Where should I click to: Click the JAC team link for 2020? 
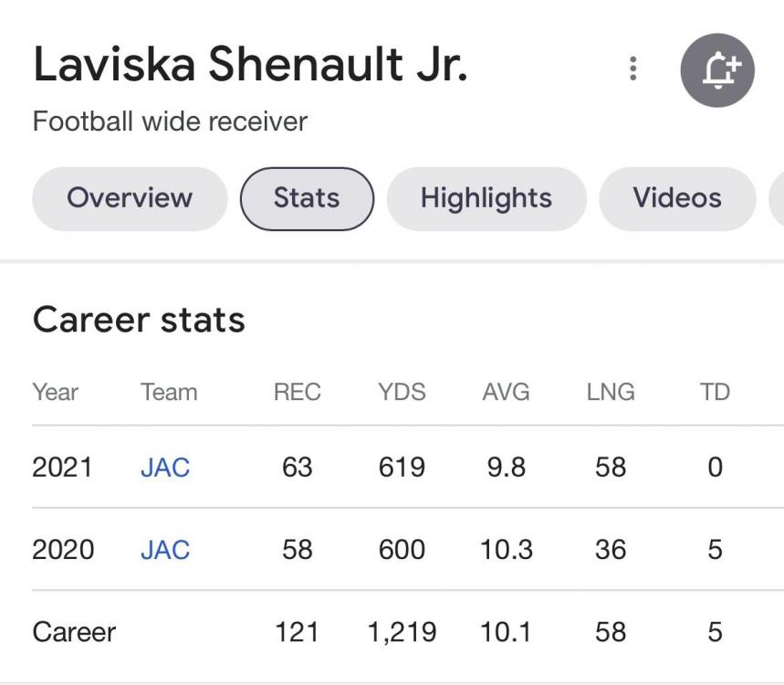coord(165,550)
